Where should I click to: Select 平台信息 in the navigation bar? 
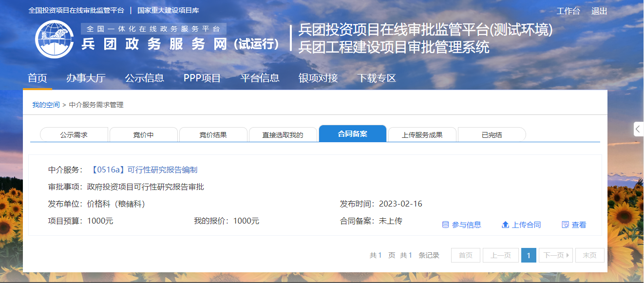[x=260, y=78]
